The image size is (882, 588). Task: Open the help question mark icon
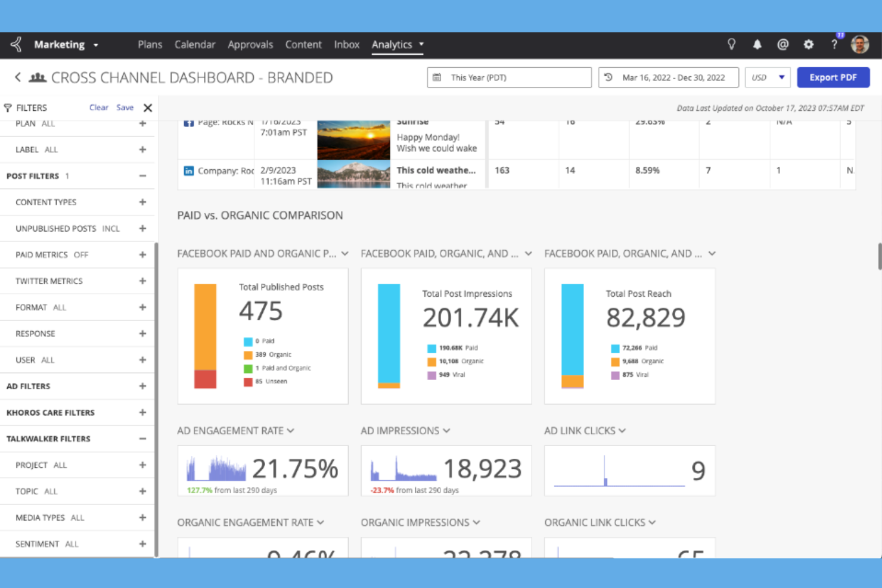click(x=834, y=45)
